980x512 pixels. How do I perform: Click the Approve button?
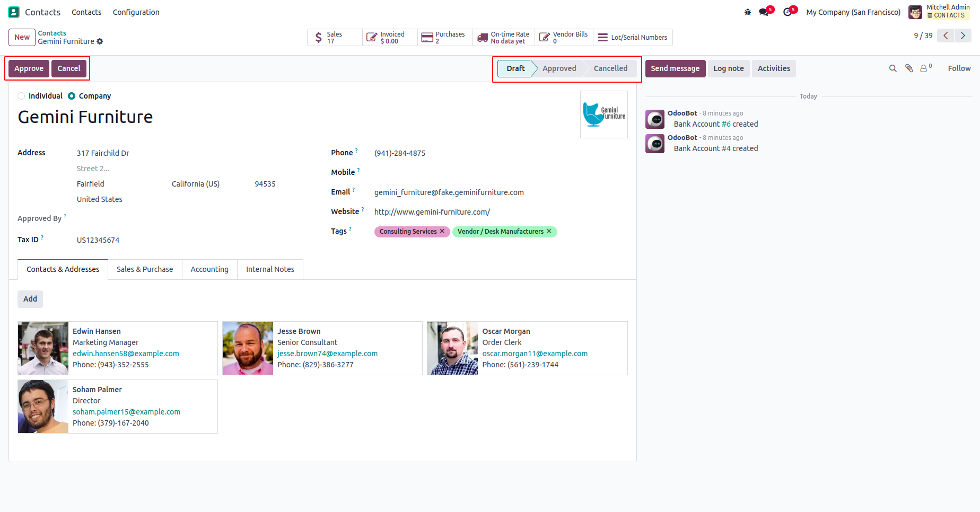click(x=29, y=68)
